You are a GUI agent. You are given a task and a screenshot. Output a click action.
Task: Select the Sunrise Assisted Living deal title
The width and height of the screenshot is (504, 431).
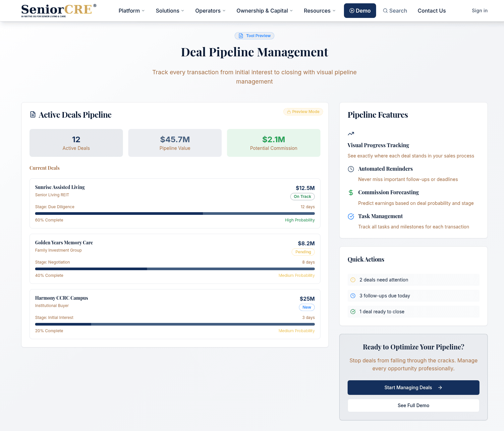(60, 187)
